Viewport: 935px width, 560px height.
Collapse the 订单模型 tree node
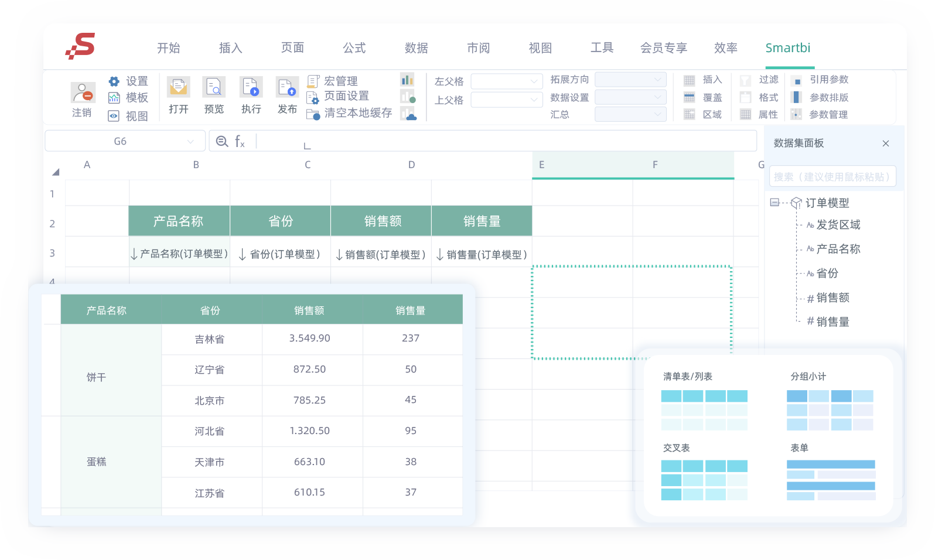774,203
